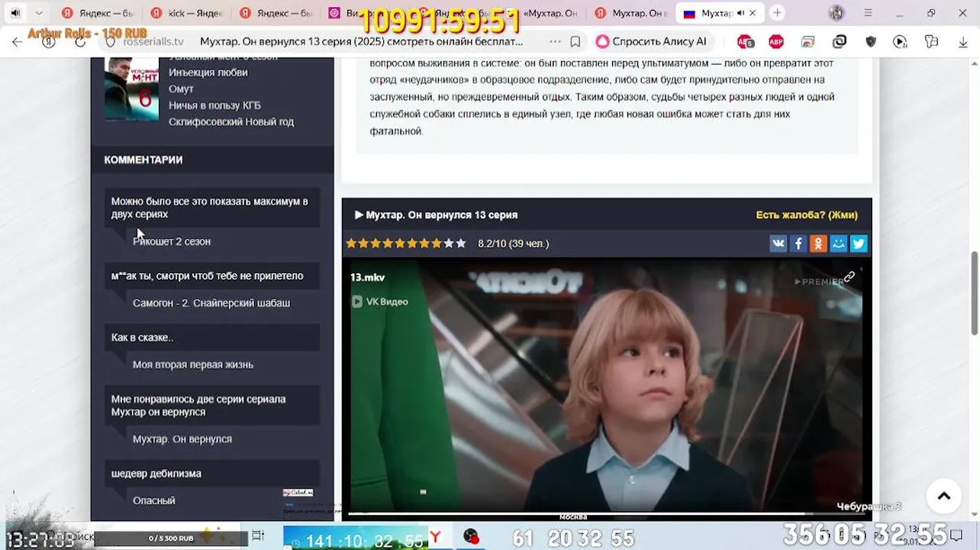Open the Ничья в пользу КГБ link
Screen dimensions: 980x550
pyautogui.click(x=214, y=105)
